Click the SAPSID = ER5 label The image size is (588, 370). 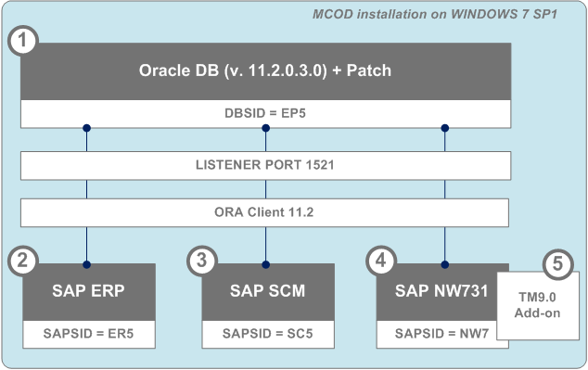point(89,334)
